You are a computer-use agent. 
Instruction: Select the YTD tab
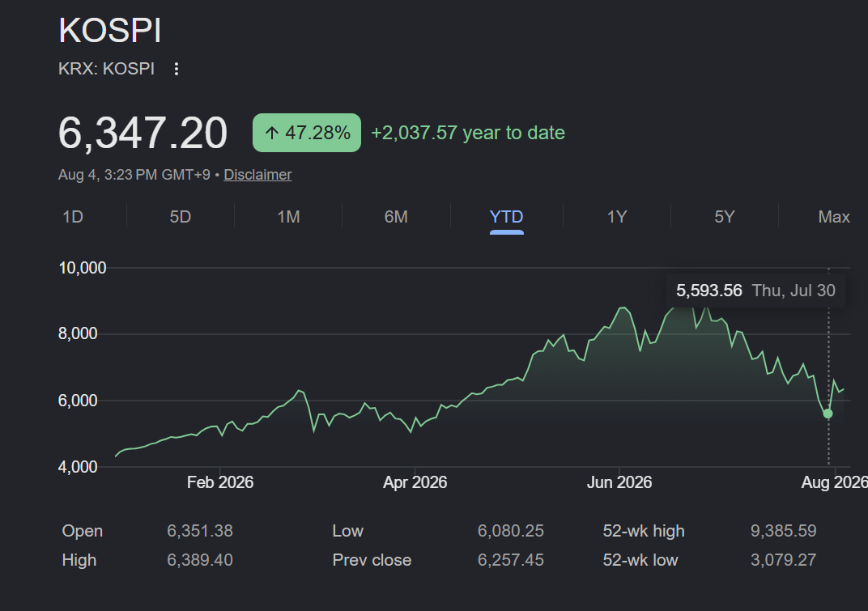tap(507, 216)
